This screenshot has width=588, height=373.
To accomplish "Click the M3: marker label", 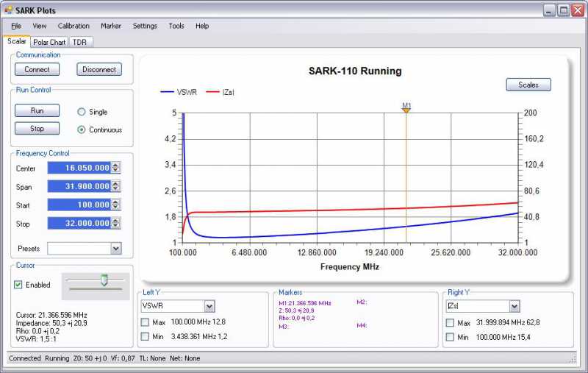I will pos(283,327).
